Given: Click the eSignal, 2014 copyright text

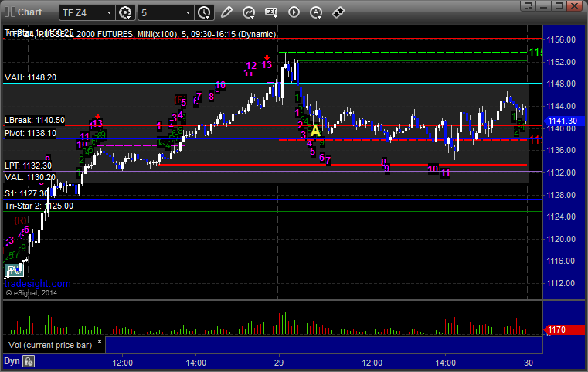Looking at the screenshot, I should pos(32,293).
